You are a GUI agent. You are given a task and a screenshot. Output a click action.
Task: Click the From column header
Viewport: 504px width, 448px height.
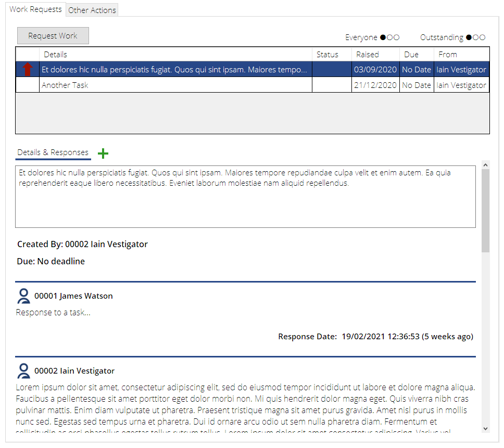447,54
